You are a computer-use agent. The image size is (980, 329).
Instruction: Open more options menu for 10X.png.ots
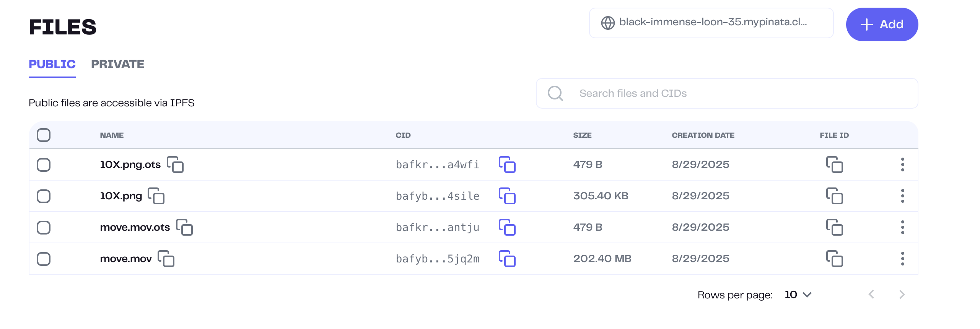click(x=902, y=164)
